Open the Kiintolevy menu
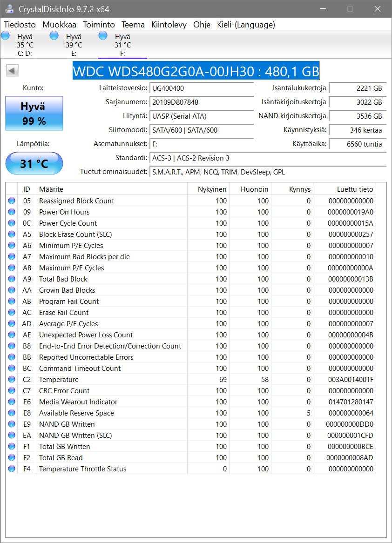 pos(169,25)
